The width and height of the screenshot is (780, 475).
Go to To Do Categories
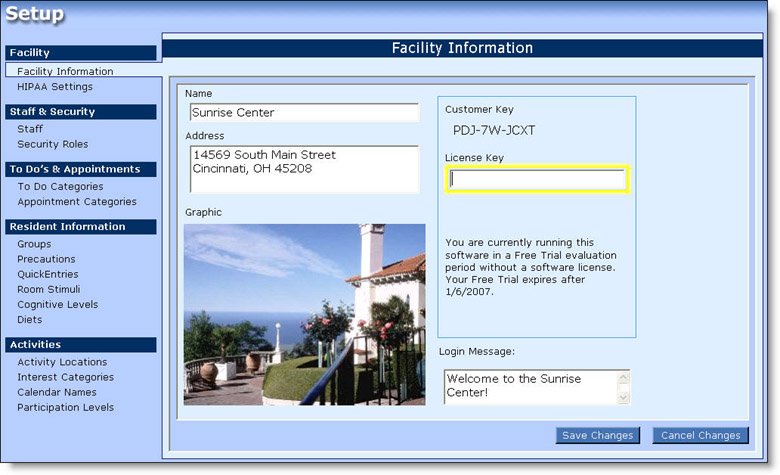coord(60,186)
